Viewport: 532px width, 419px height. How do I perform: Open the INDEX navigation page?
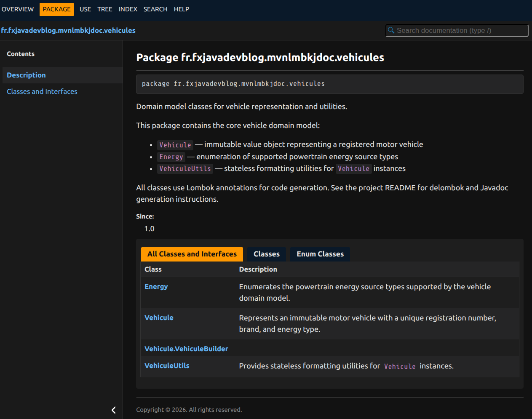point(128,9)
